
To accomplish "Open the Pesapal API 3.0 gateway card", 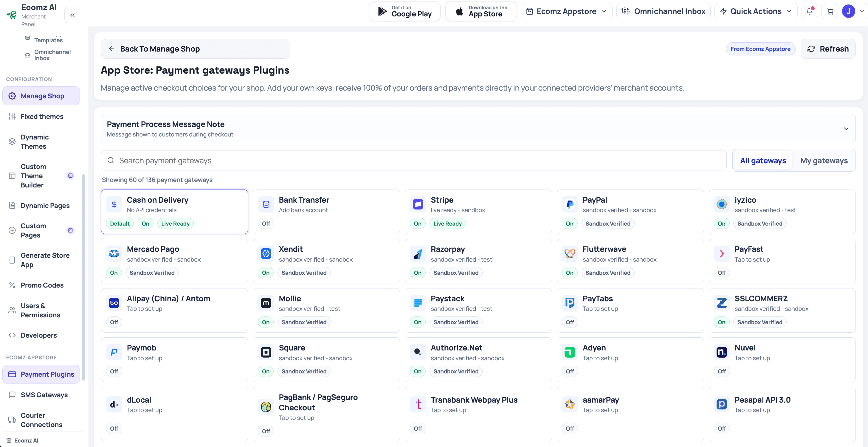I will click(x=782, y=414).
